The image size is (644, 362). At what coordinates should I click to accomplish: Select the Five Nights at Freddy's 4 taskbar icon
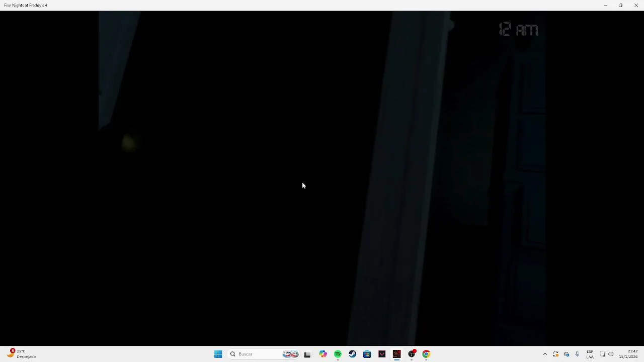coord(397,354)
